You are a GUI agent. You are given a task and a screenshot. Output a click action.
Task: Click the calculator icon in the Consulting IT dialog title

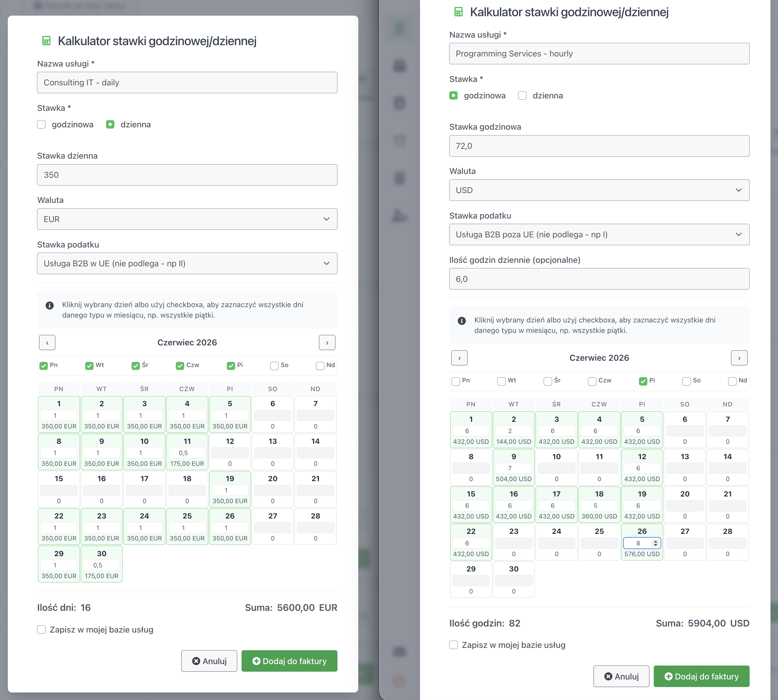pos(46,41)
